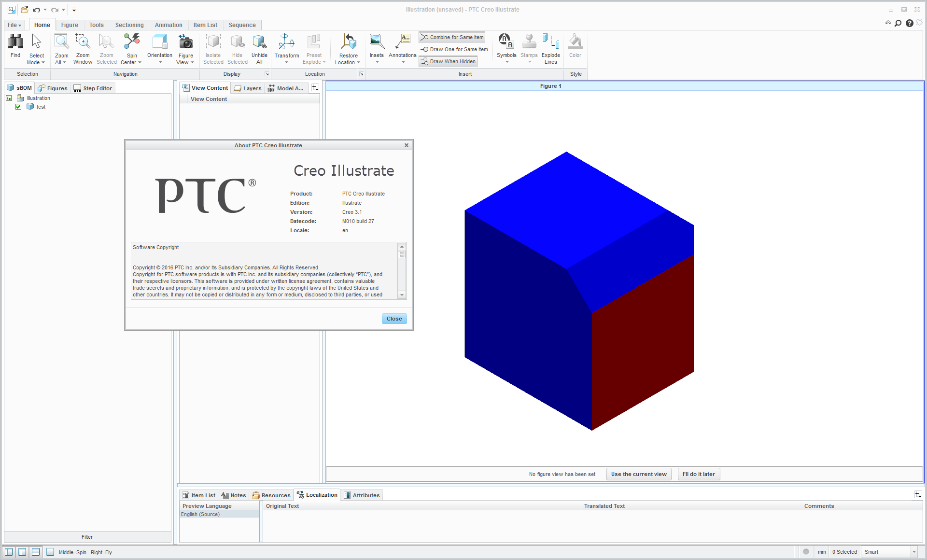Click the search magnifier icon at top right
Image resolution: width=927 pixels, height=560 pixels.
pos(898,23)
